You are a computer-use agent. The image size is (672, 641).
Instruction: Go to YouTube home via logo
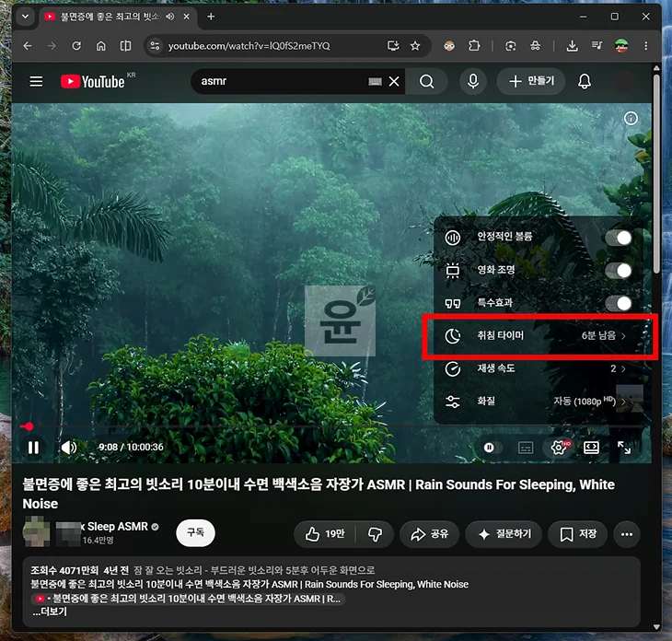click(x=93, y=81)
